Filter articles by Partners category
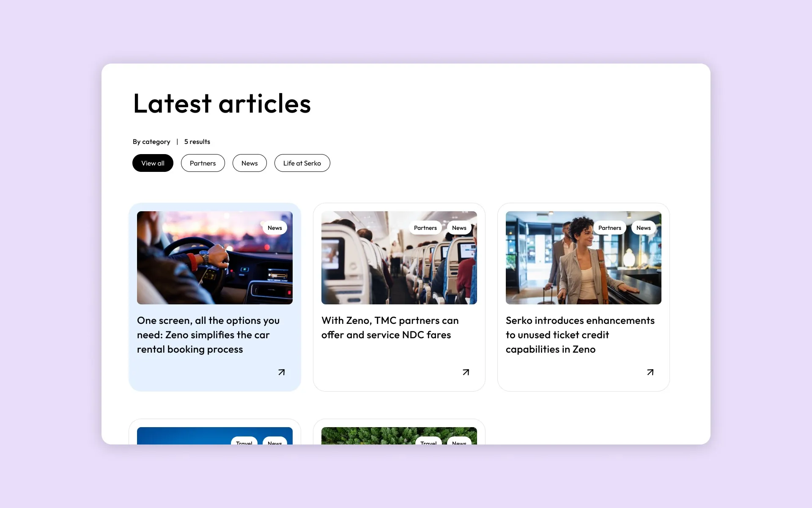Viewport: 812px width, 508px height. click(x=203, y=163)
